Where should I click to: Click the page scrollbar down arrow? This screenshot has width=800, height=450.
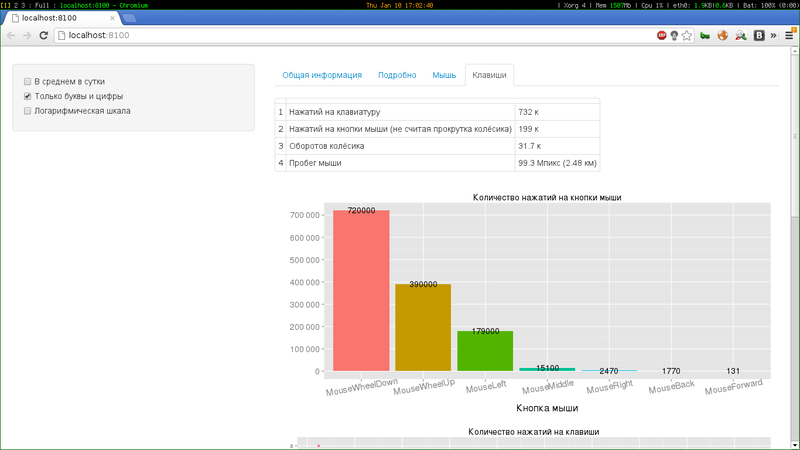795,445
